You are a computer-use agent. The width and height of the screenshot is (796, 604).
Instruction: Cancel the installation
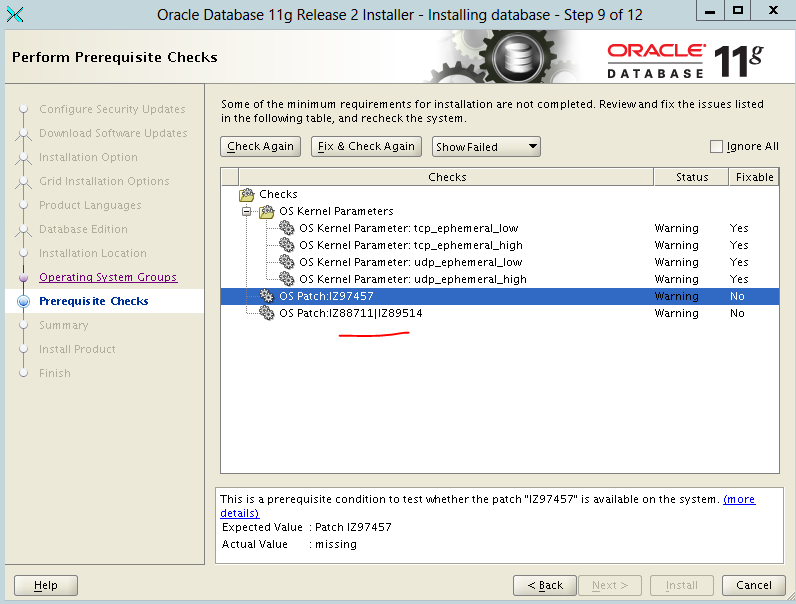753,585
